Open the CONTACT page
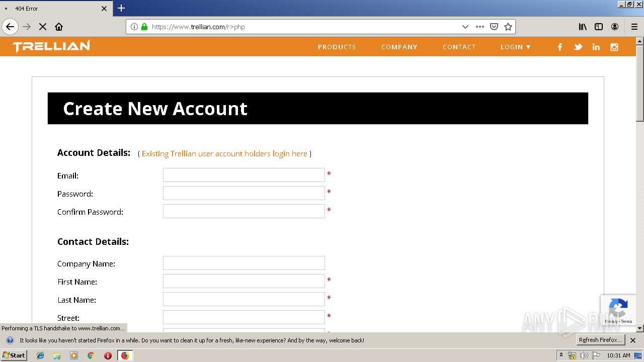Image resolution: width=644 pixels, height=362 pixels. (x=459, y=47)
